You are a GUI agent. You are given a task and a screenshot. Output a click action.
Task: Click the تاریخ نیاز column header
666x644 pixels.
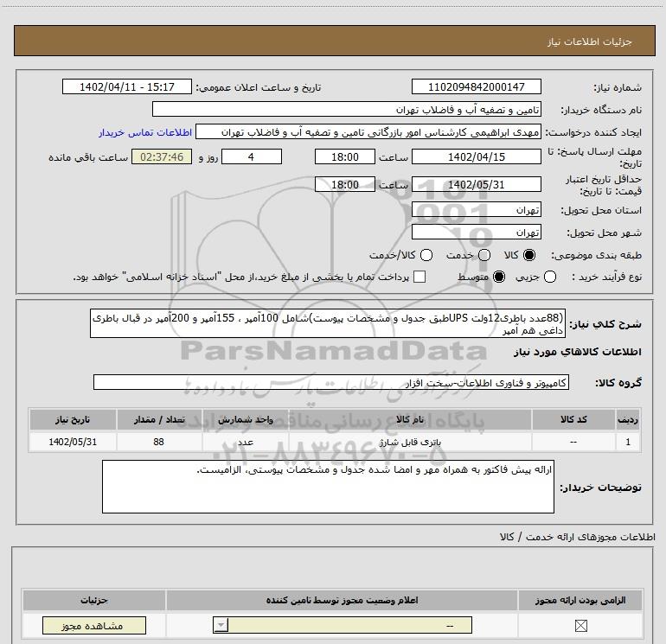coord(73,419)
